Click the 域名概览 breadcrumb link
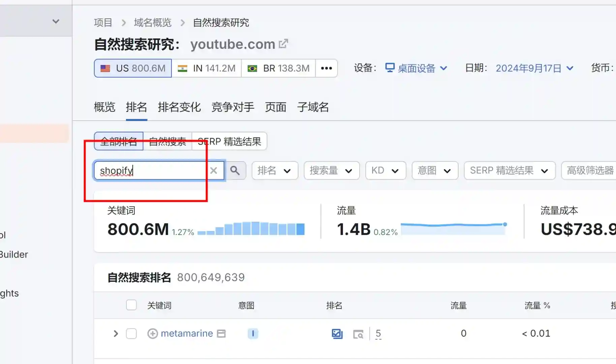616x364 pixels. point(153,23)
